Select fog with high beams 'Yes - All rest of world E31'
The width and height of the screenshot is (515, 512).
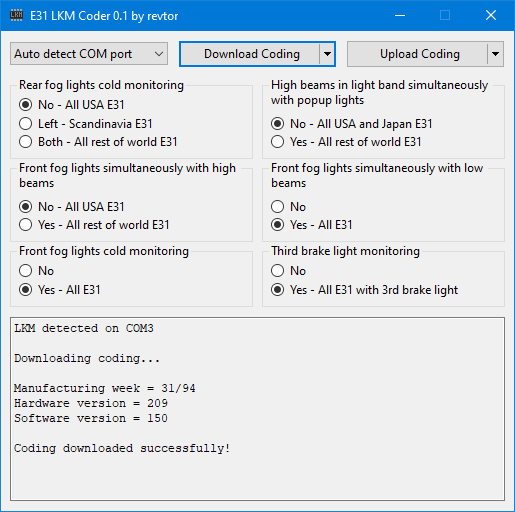pyautogui.click(x=94, y=225)
